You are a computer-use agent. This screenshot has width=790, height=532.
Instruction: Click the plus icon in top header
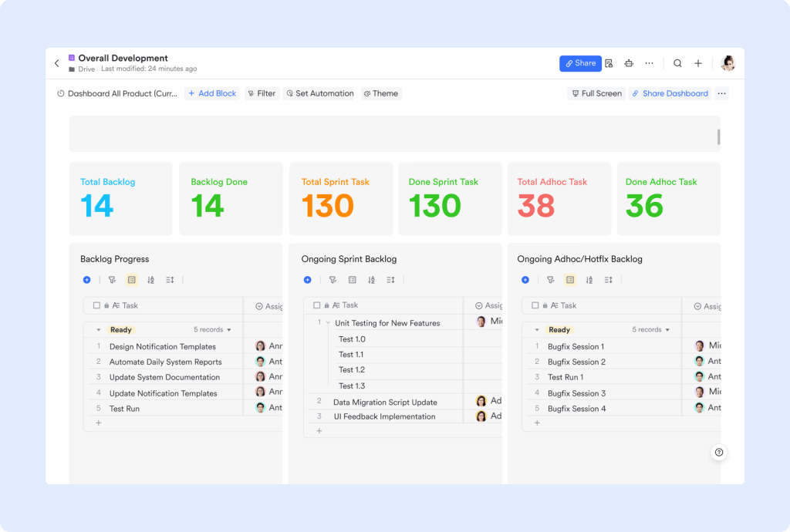(x=698, y=63)
